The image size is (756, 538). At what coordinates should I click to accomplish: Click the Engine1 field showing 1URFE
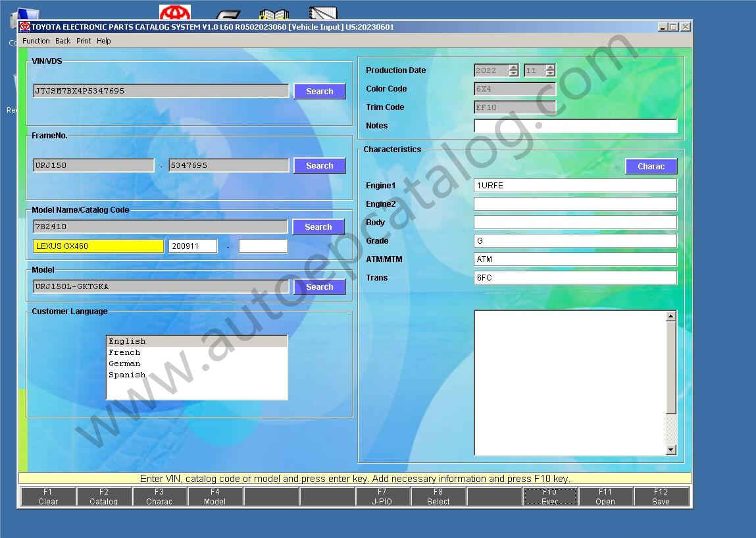tap(575, 186)
